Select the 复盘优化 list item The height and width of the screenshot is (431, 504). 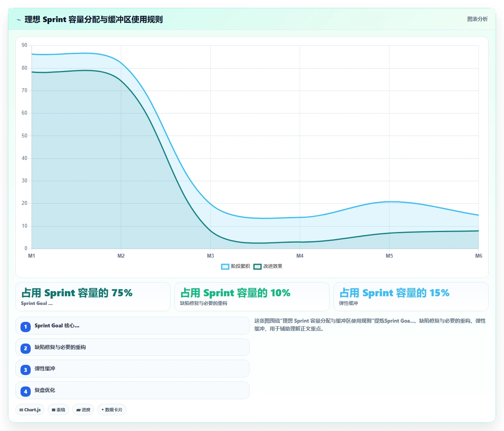132,390
